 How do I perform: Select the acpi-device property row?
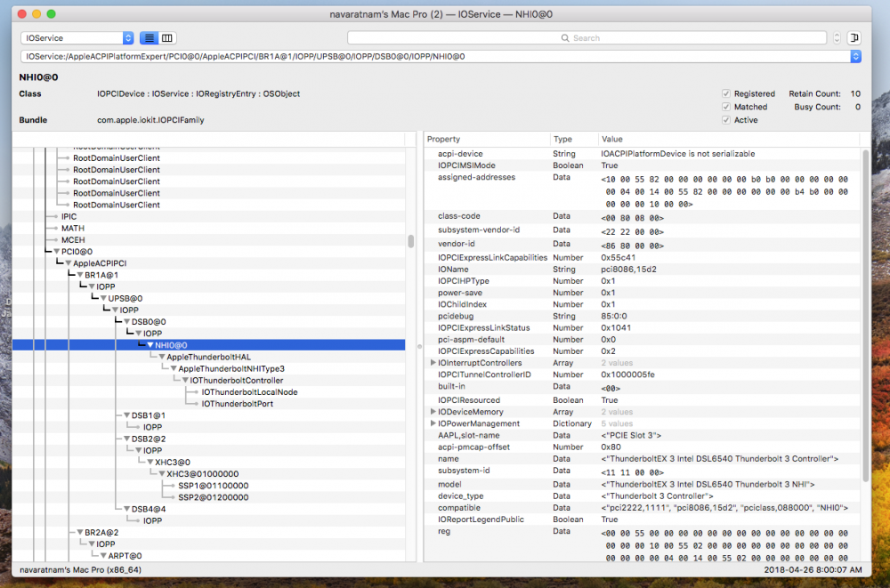pyautogui.click(x=642, y=154)
